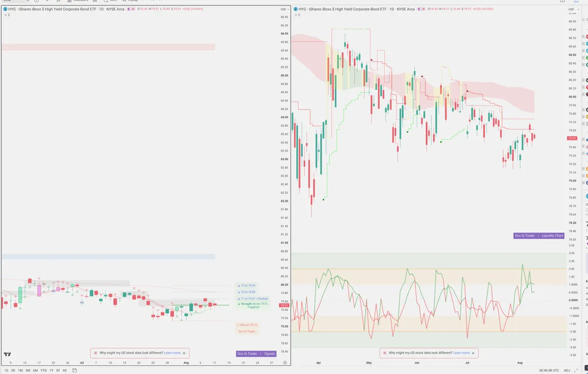Click the TradingView logo in left chart
588x374 pixels.
[7, 354]
